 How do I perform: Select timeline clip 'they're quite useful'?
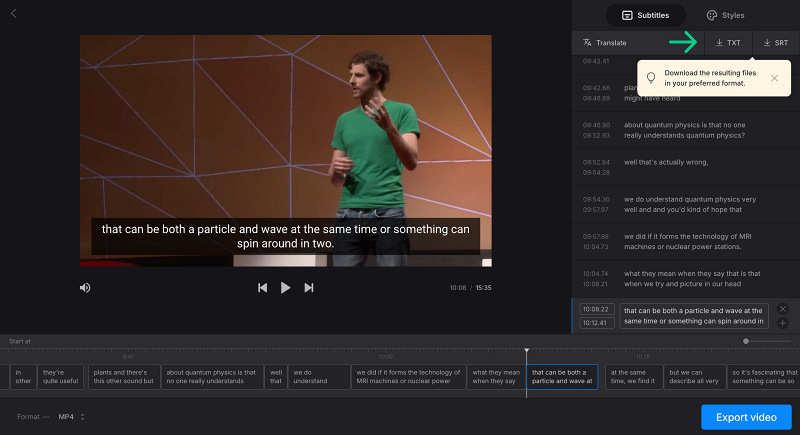click(60, 377)
